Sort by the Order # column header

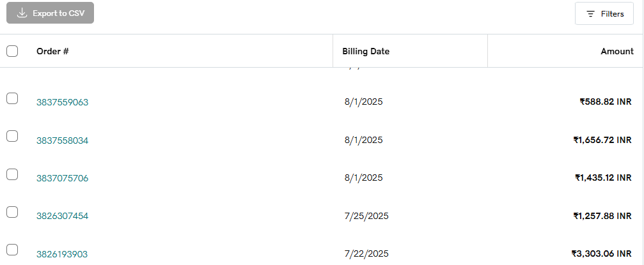coord(52,51)
